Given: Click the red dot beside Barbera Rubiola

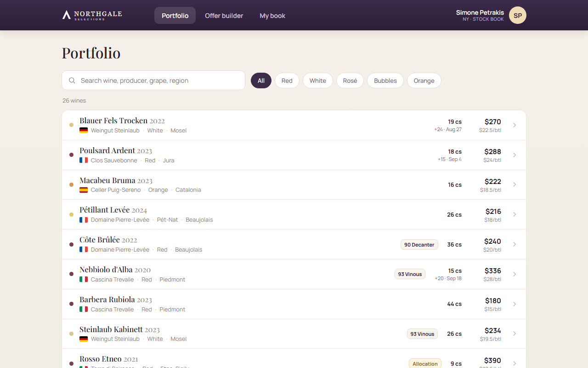Looking at the screenshot, I should (71, 304).
